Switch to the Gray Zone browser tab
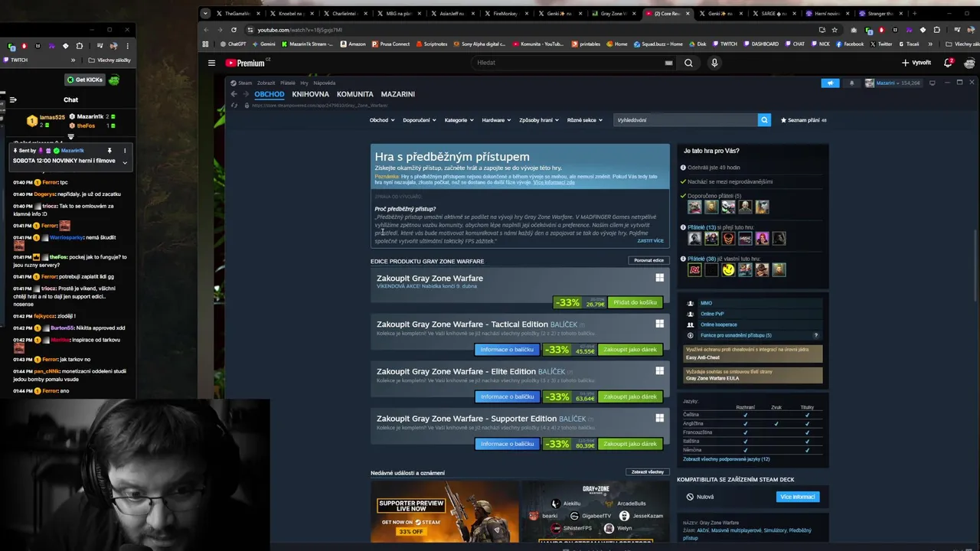 click(x=612, y=13)
